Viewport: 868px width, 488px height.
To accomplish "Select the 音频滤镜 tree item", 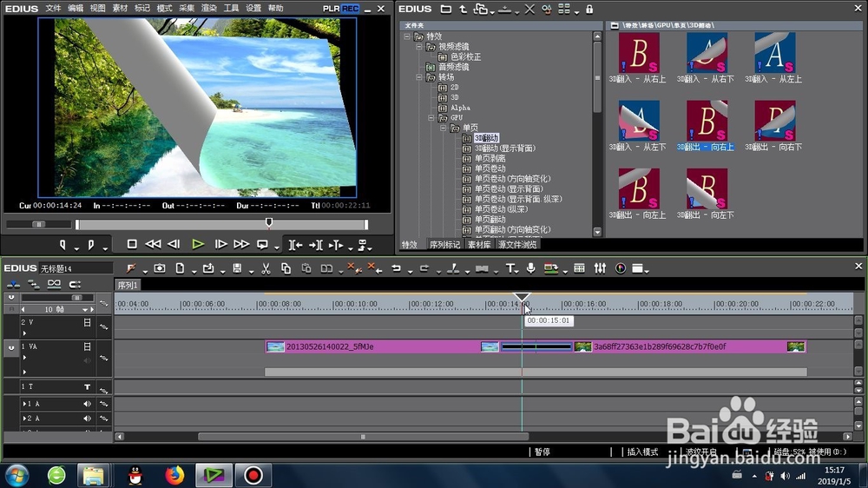I will click(453, 67).
